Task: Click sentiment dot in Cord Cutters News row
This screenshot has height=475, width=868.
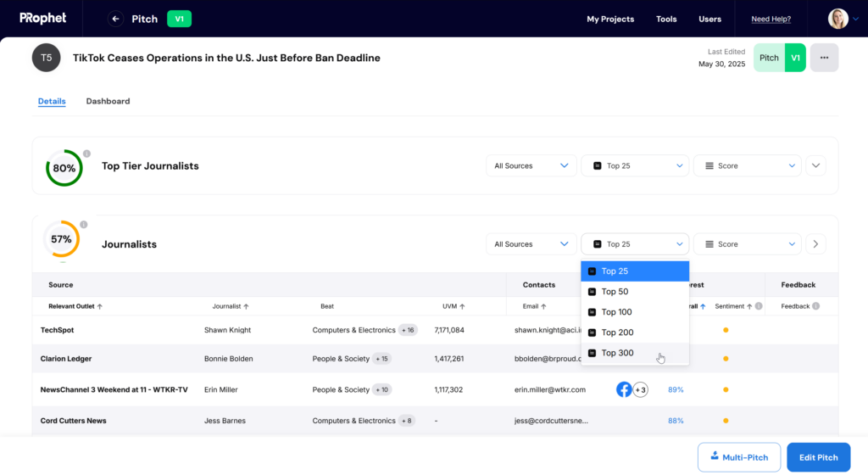Action: pyautogui.click(x=726, y=421)
